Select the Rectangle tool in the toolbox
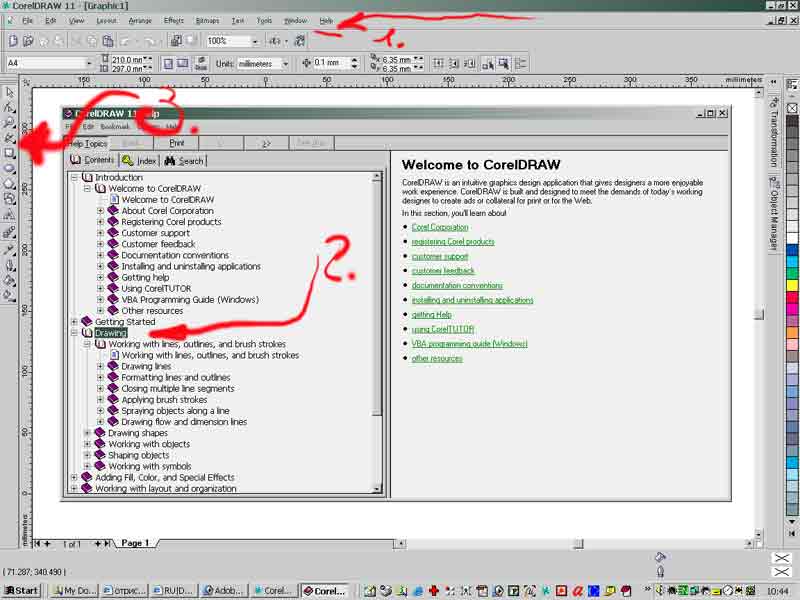The image size is (800, 600). click(x=9, y=154)
